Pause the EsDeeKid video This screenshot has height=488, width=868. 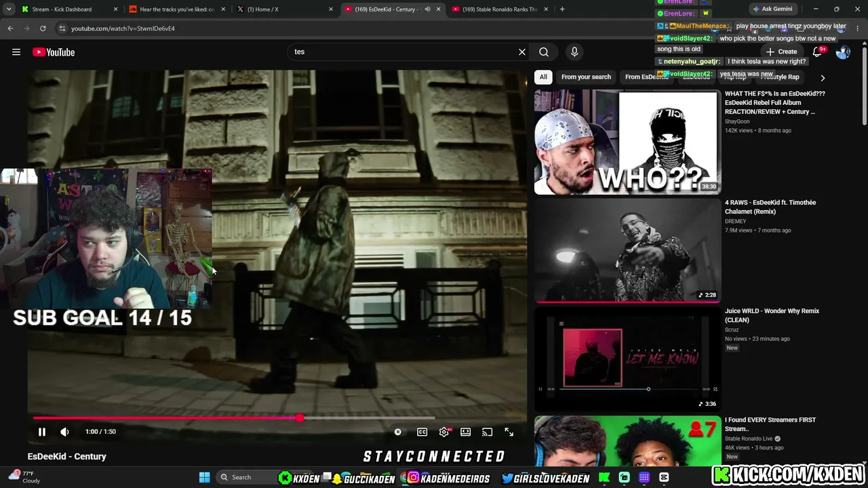41,432
